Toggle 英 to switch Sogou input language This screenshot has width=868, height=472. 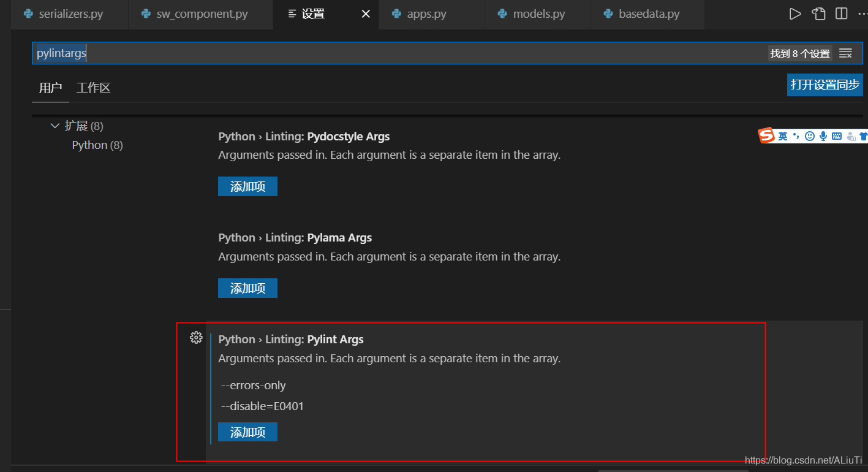pos(783,135)
